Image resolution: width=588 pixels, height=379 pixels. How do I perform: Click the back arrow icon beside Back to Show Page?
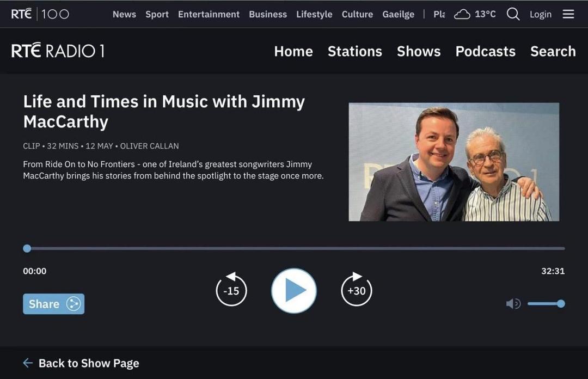click(x=28, y=363)
